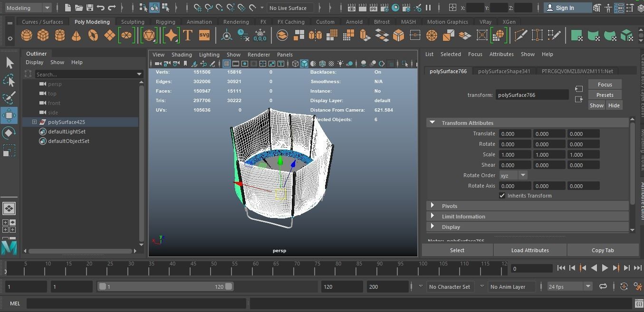Click the Load Attributes button
Viewport: 644px width, 312px height.
click(x=530, y=250)
